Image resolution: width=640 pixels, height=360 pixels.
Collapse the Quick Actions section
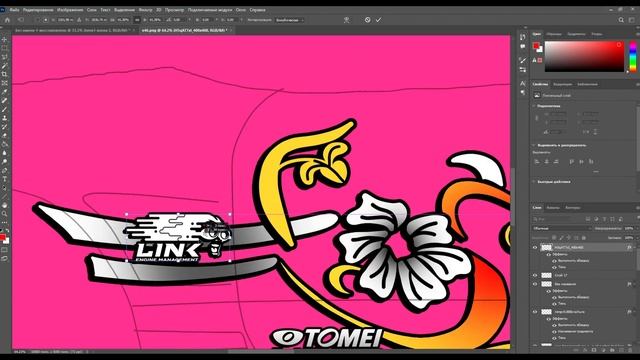coord(534,182)
